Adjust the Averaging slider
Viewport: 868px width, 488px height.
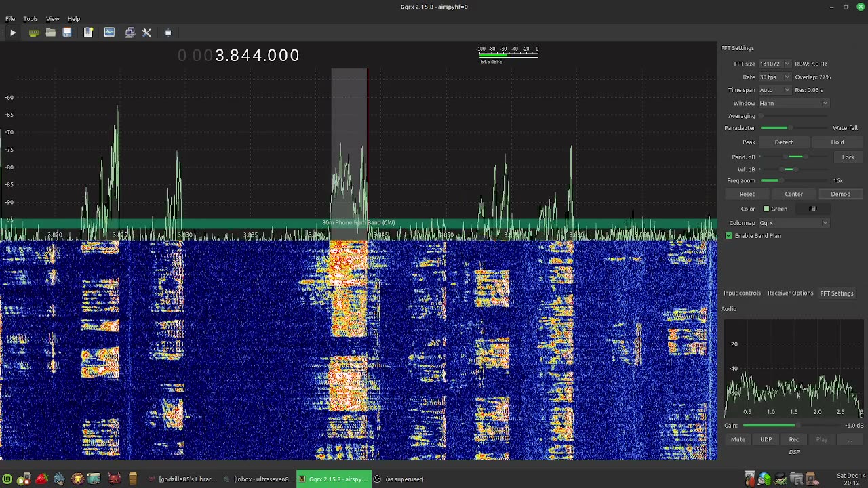click(x=793, y=116)
